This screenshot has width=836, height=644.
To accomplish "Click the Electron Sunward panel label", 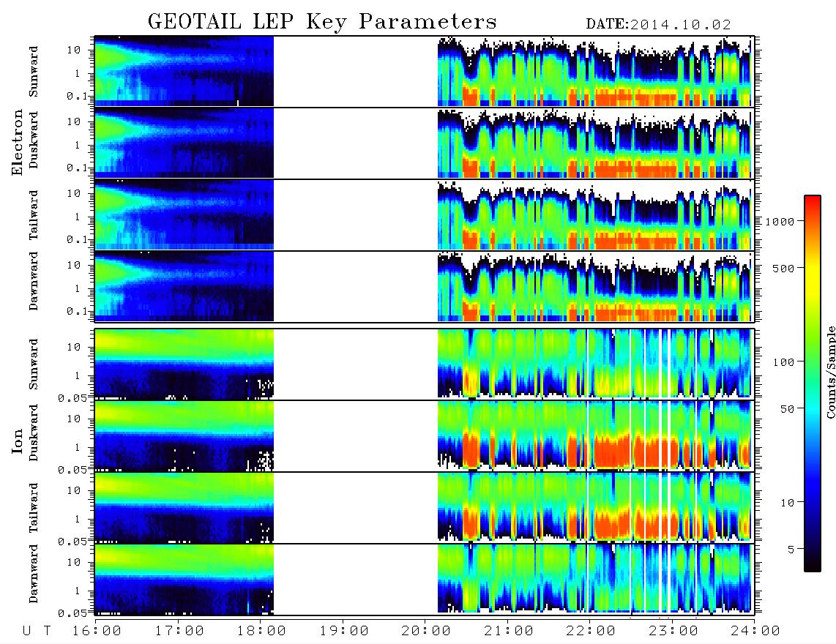I will [34, 71].
